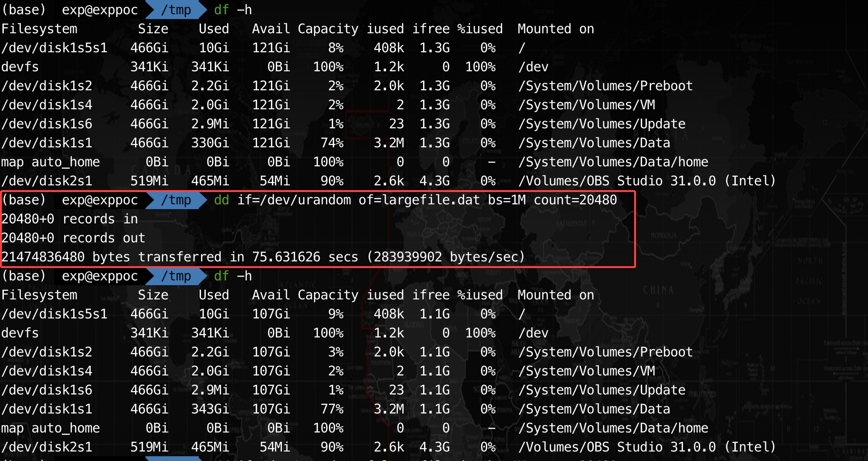Screen dimensions: 868x461
Task: Click the dd command text
Action: pyautogui.click(x=415, y=200)
